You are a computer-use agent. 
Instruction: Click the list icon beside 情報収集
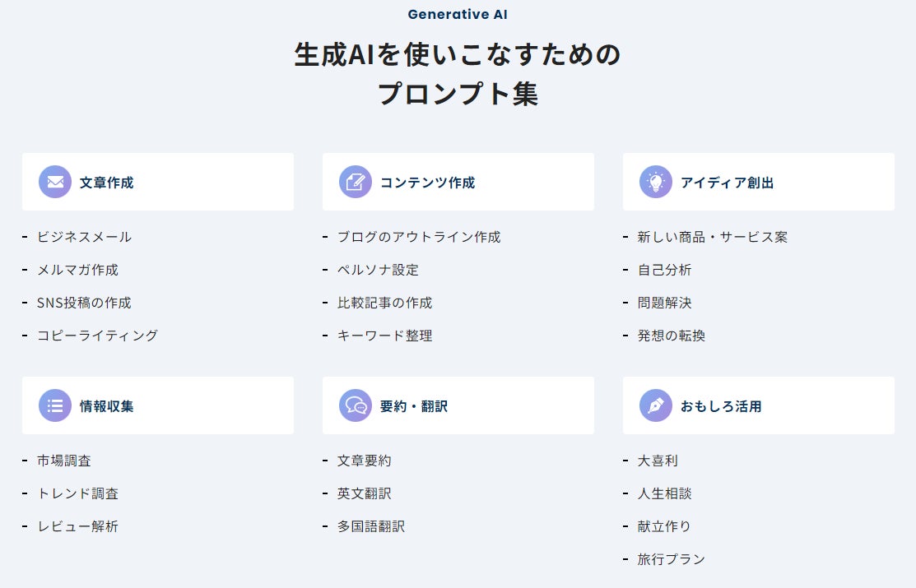pyautogui.click(x=55, y=405)
